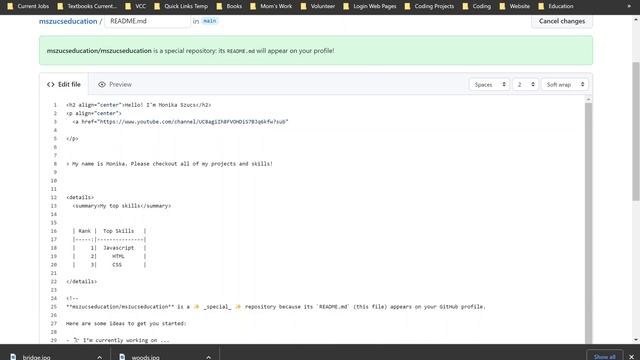The width and height of the screenshot is (640, 360).
Task: Click the 'I'm currently working on' line
Action: point(118,340)
